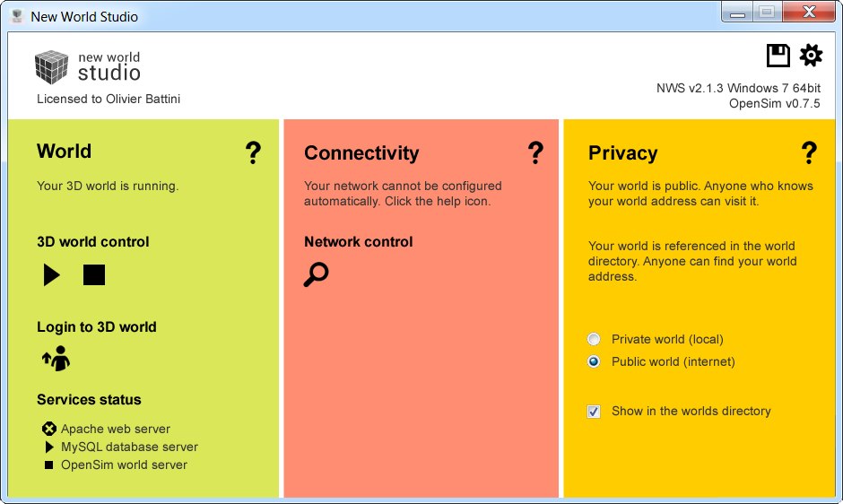Click the OpenSim world server status square
This screenshot has height=504, width=843.
coord(49,465)
